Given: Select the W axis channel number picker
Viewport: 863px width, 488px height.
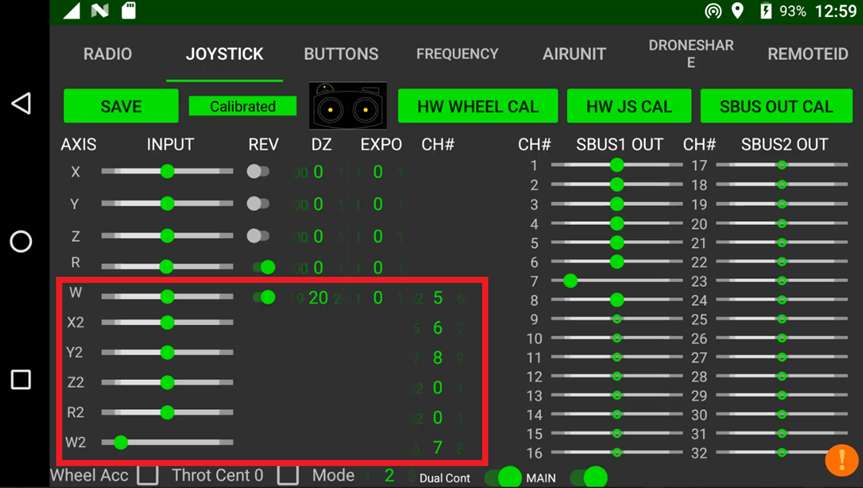Looking at the screenshot, I should click(438, 298).
